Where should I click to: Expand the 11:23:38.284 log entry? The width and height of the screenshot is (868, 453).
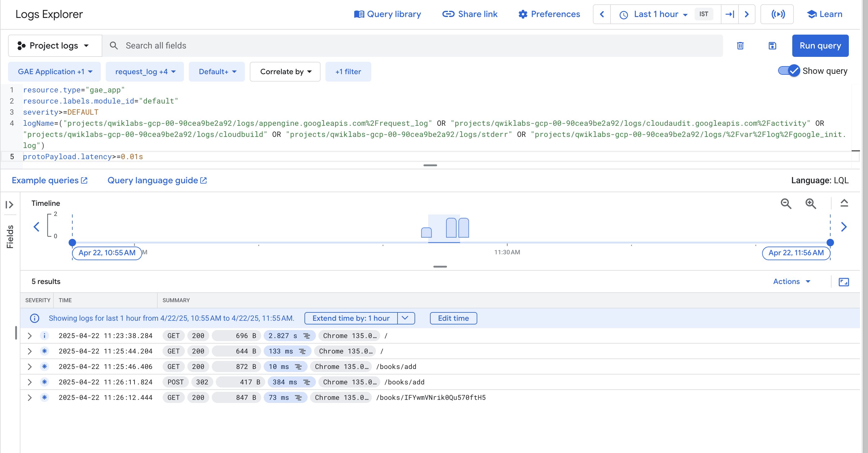pos(30,336)
